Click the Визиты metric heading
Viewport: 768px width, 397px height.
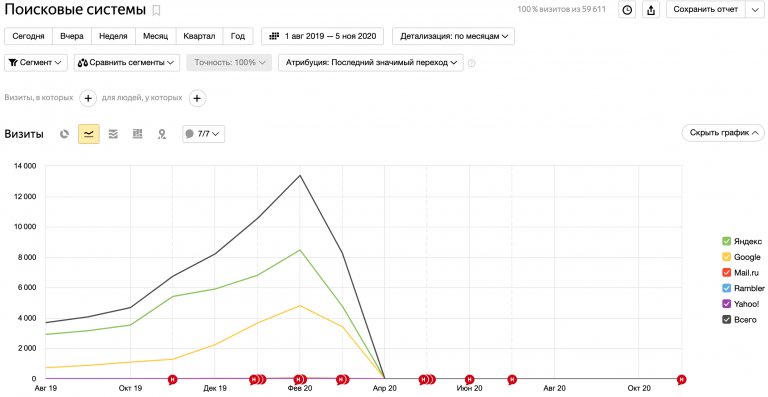(24, 134)
